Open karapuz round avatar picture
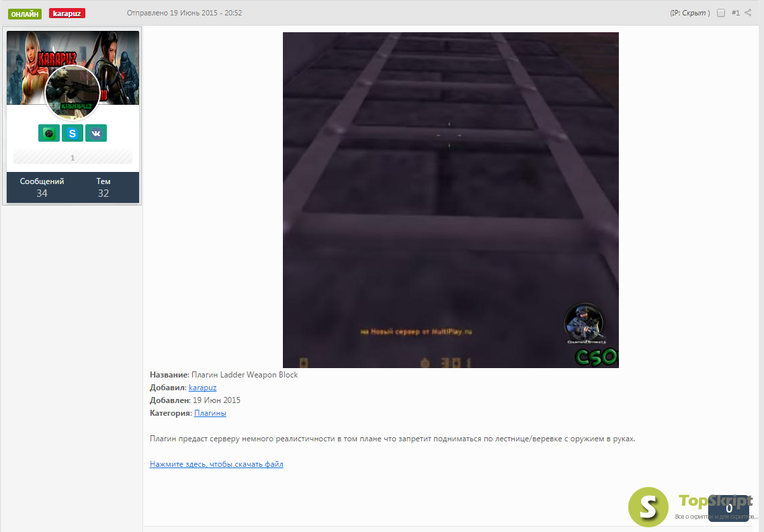764x532 pixels. 73,93
